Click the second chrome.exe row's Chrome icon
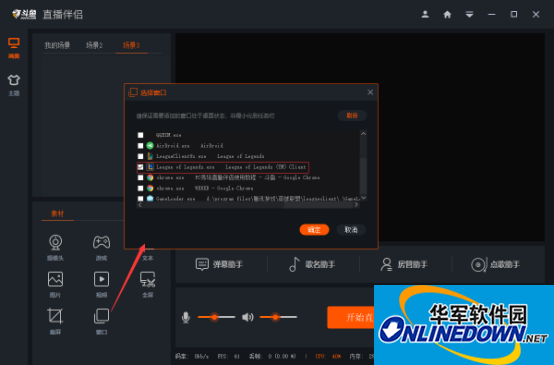Viewport: 554px width, 365px height. point(150,188)
